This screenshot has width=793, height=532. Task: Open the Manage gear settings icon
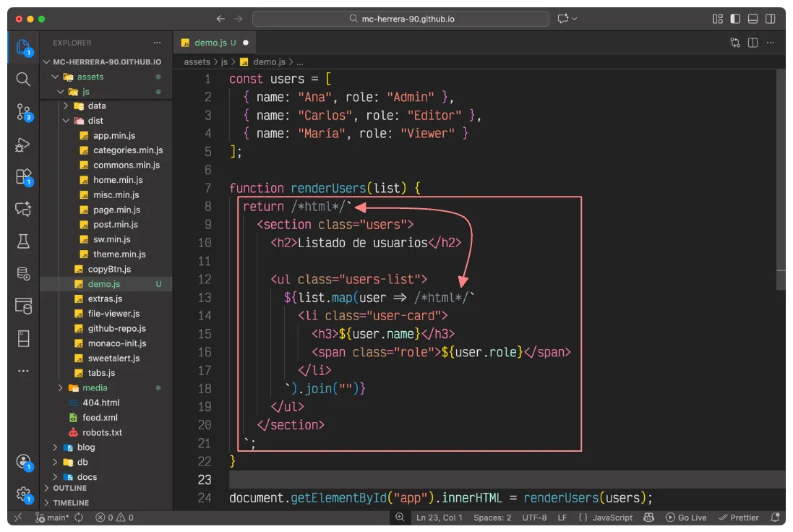[23, 494]
